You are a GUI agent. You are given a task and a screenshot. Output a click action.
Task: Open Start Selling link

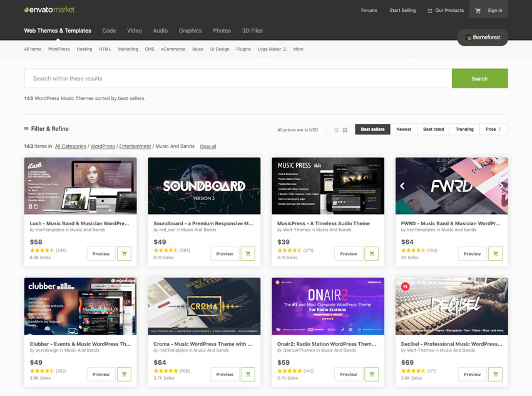point(402,11)
